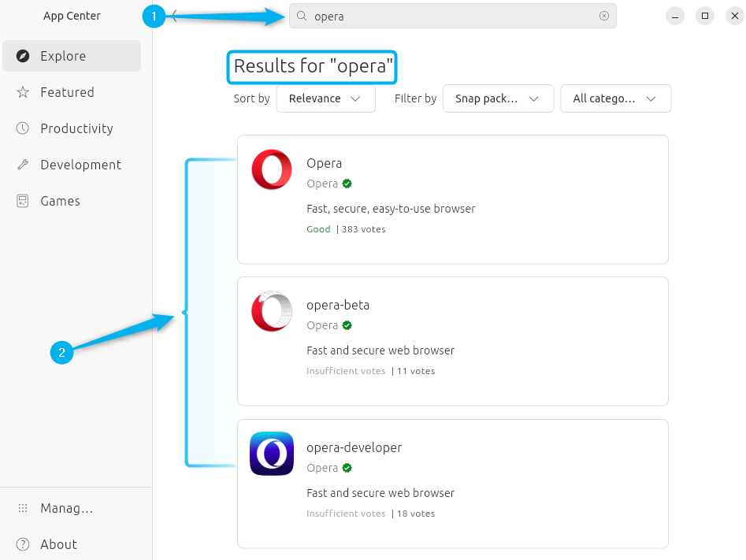Click the opera-beta logo icon

tap(272, 312)
